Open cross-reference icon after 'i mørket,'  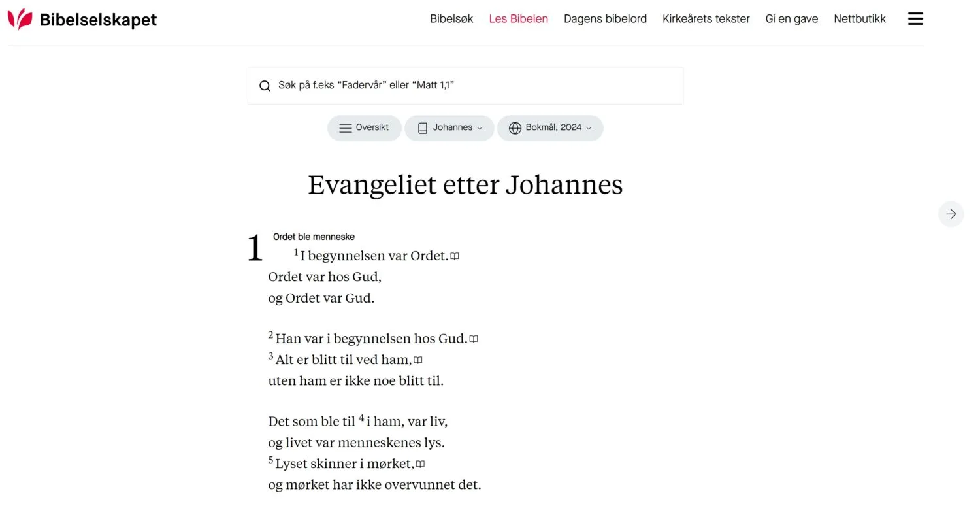coord(421,464)
